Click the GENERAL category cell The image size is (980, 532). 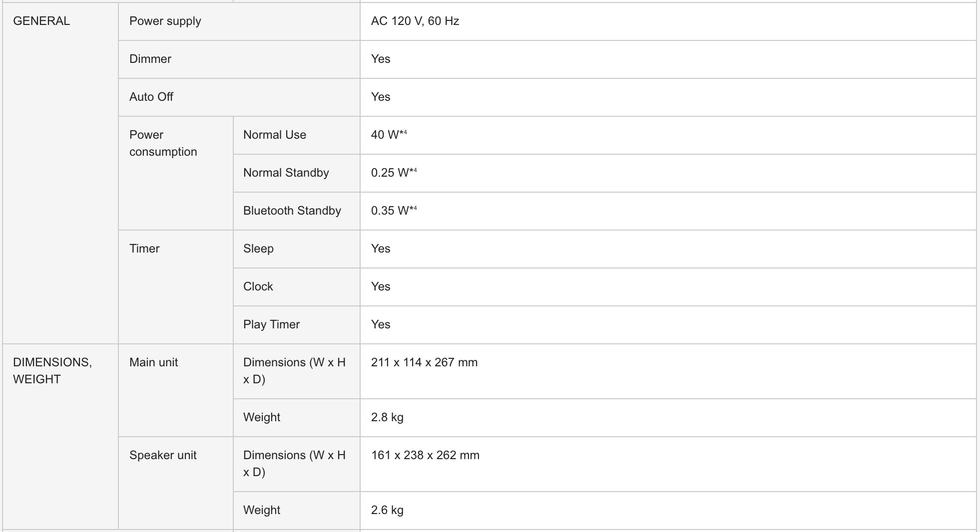60,173
